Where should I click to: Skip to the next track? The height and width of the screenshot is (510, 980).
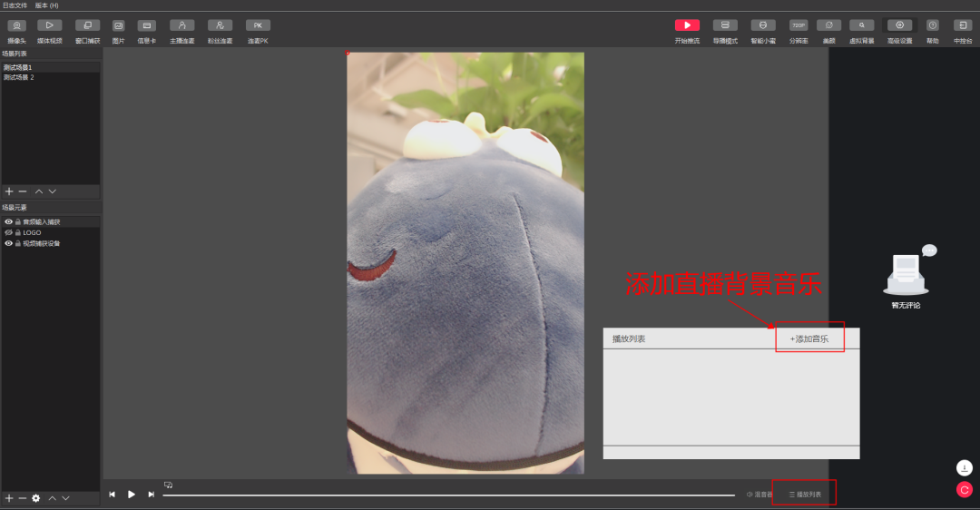click(151, 495)
